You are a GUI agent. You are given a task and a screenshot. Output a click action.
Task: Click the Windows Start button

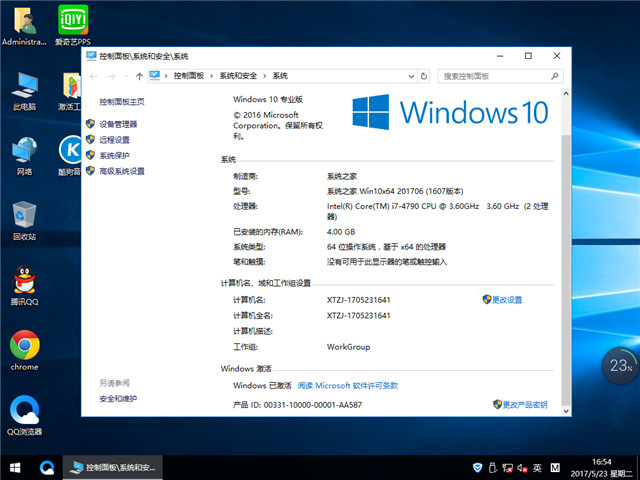click(x=15, y=467)
